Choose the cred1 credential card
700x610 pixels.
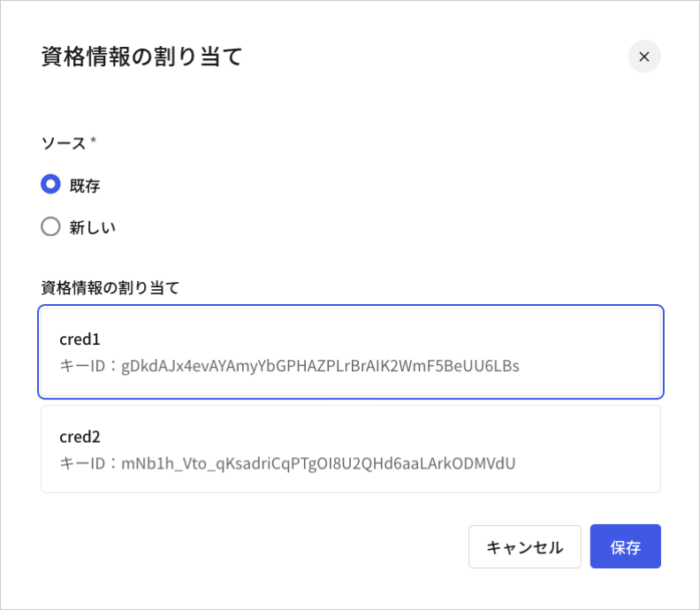pyautogui.click(x=351, y=352)
